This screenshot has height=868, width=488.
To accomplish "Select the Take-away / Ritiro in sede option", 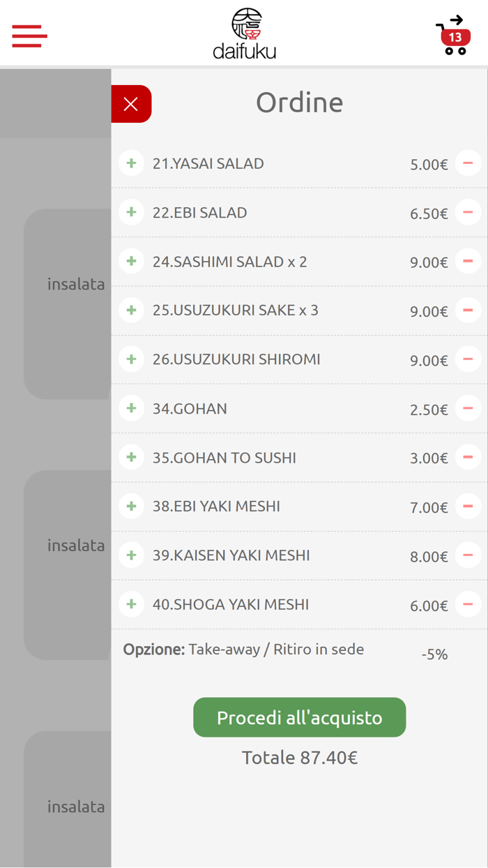I will 275,650.
